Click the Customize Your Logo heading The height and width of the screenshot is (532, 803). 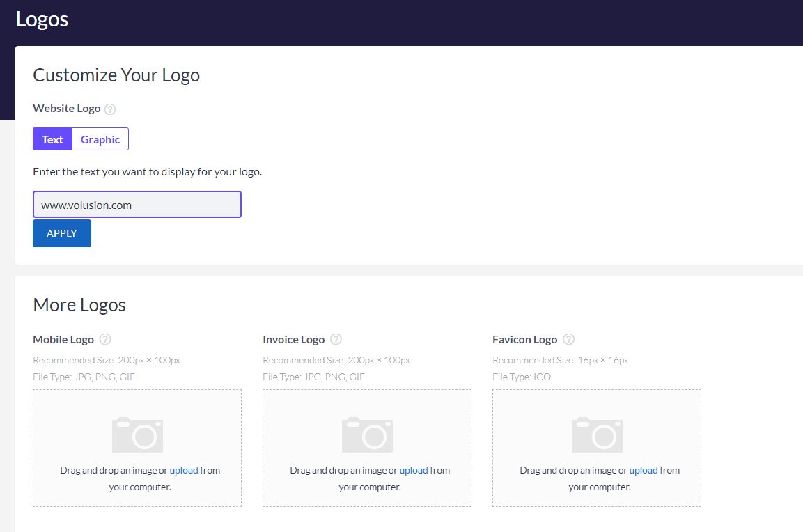pos(116,75)
